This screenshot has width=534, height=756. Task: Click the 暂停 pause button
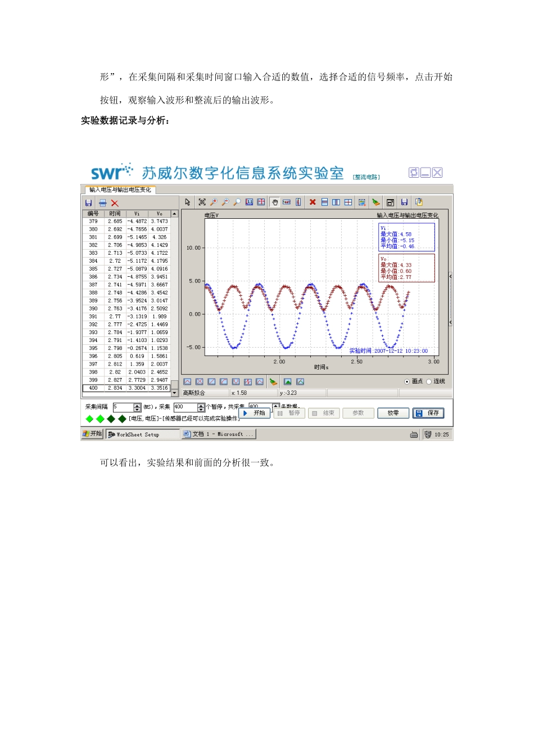click(x=289, y=413)
